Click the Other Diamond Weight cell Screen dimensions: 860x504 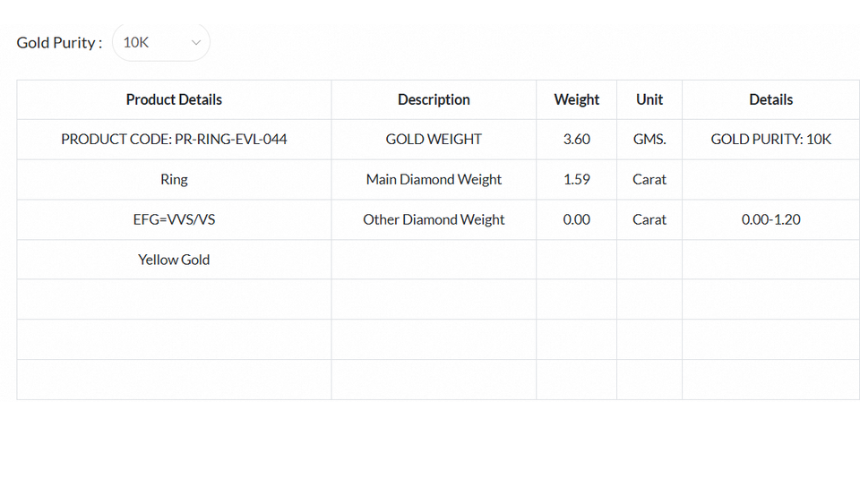point(434,219)
